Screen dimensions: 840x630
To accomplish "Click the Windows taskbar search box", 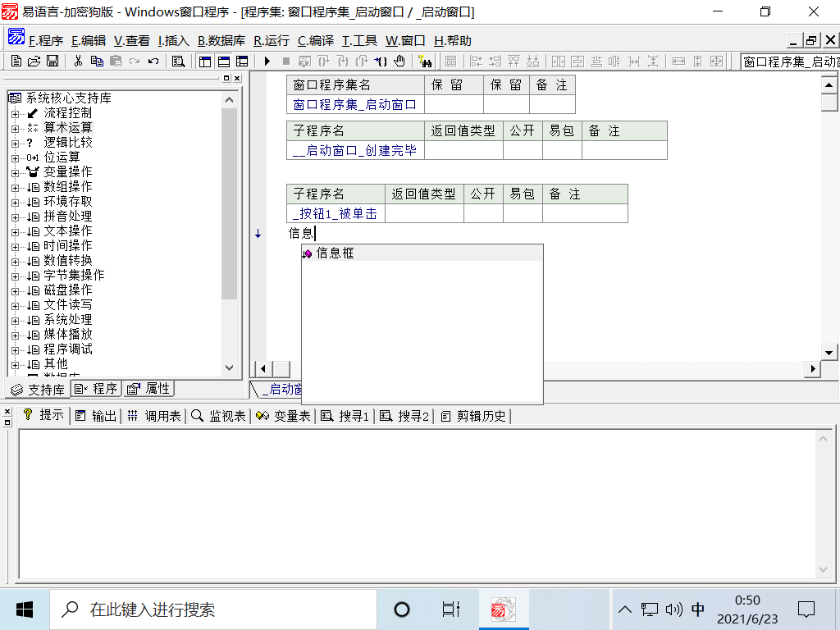I will [x=213, y=609].
